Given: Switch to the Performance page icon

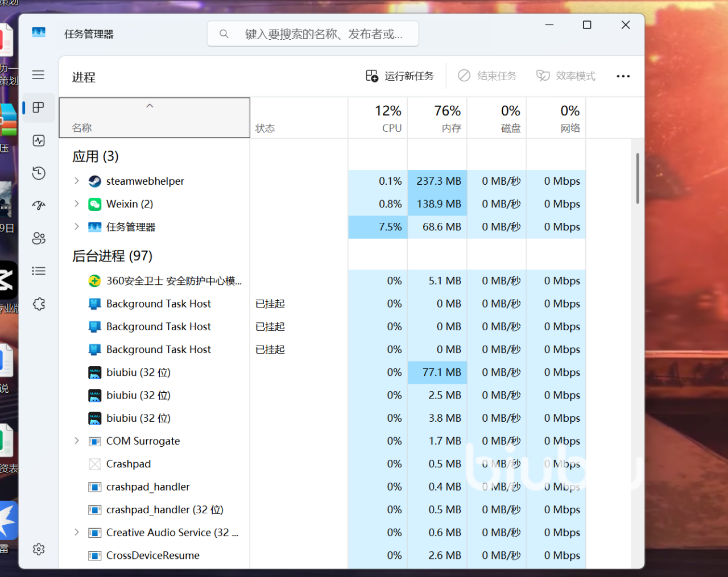Looking at the screenshot, I should (x=39, y=140).
